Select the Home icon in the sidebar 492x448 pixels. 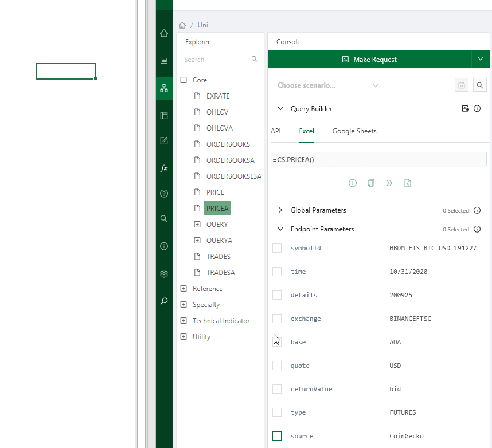(x=164, y=33)
